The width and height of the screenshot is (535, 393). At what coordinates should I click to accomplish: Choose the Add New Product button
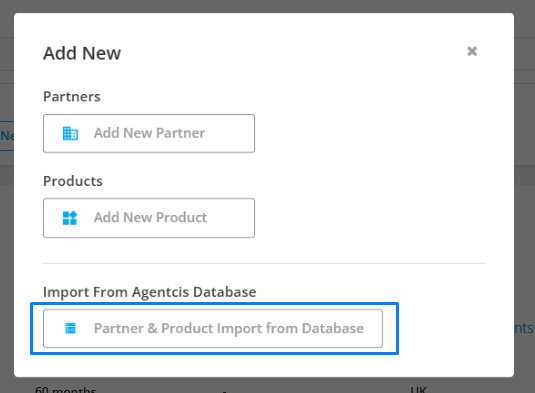point(149,218)
